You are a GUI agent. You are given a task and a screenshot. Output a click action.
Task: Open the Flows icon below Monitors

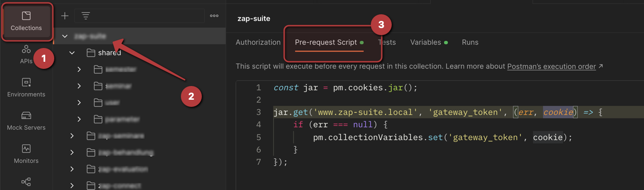[26, 181]
